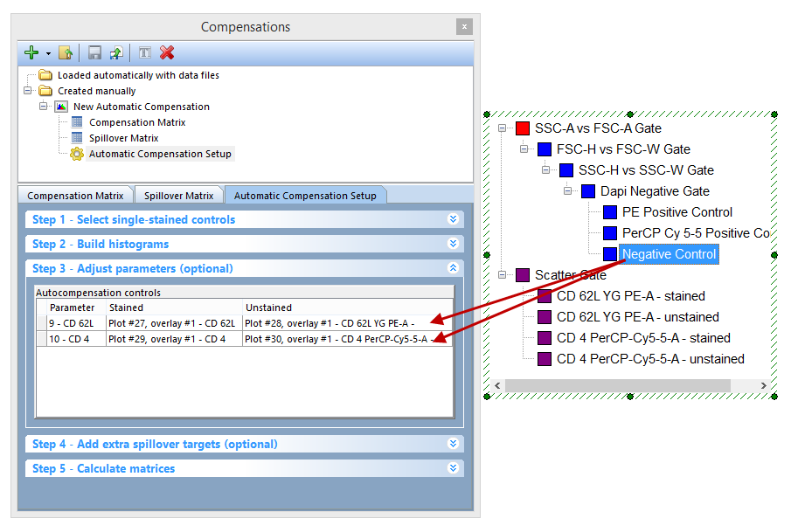Click the green plus add compensation icon

(31, 53)
